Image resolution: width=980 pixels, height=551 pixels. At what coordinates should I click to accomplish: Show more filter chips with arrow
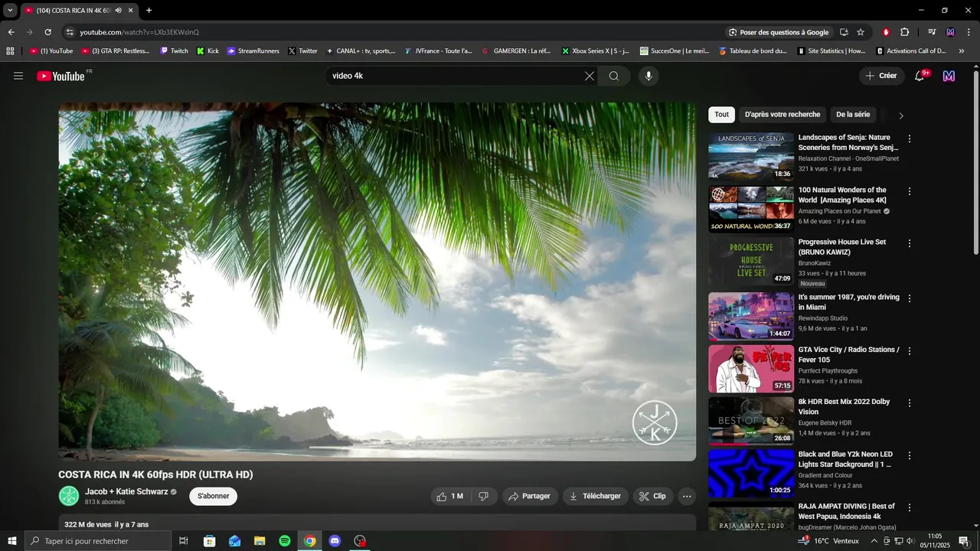[901, 116]
